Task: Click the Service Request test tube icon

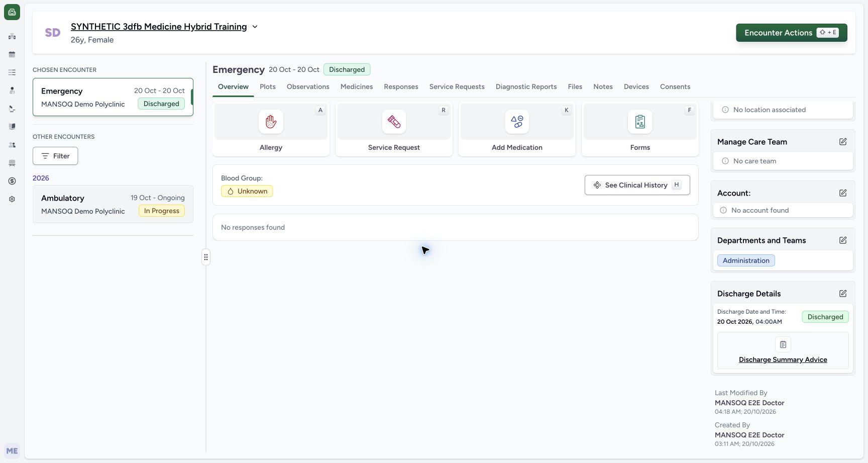Action: [394, 122]
